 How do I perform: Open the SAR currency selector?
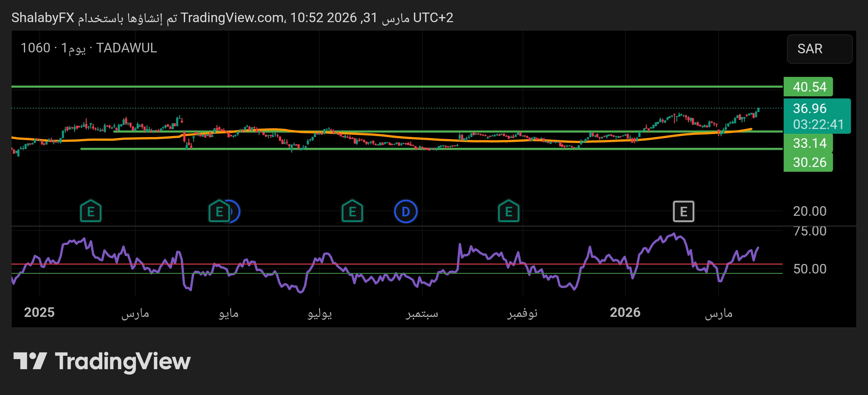(x=819, y=49)
